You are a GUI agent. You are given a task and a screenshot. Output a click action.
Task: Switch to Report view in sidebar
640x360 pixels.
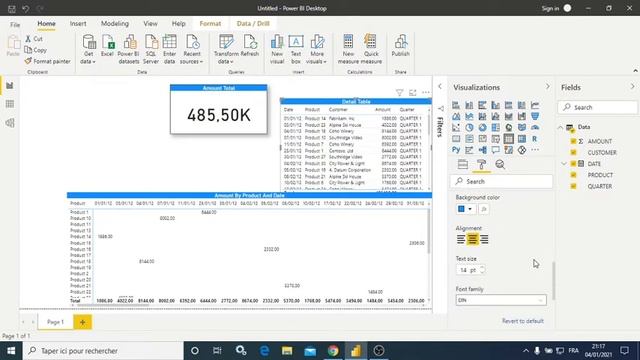point(10,86)
